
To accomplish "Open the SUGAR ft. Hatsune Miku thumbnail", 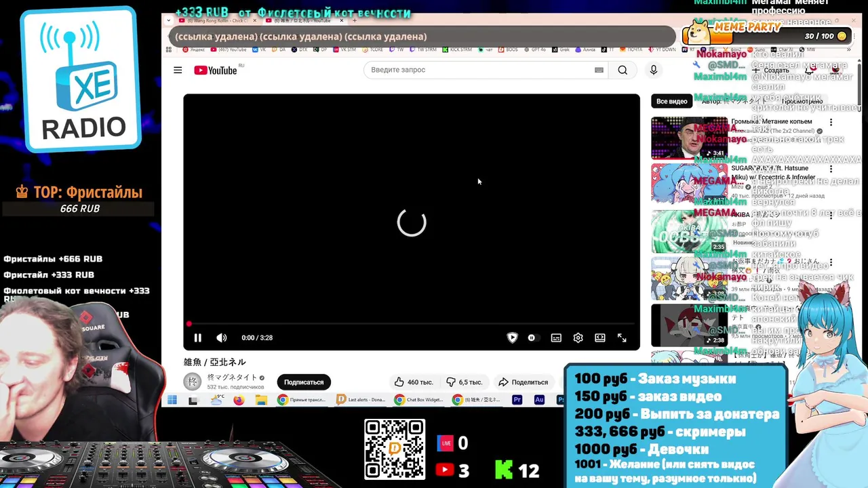I will [689, 184].
